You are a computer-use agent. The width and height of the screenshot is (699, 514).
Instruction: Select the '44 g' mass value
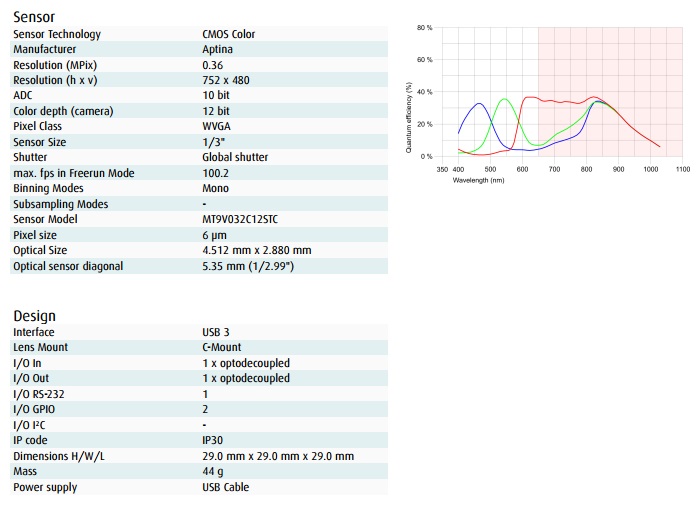pyautogui.click(x=213, y=472)
